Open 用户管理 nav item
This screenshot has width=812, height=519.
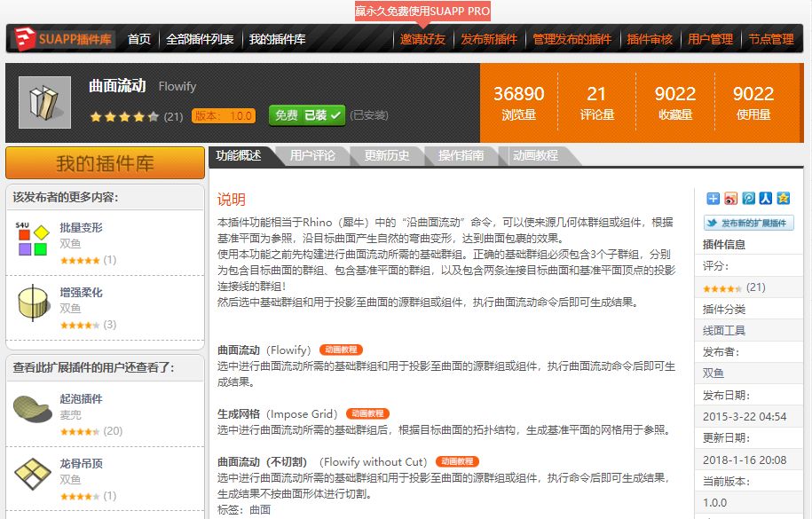(x=710, y=39)
